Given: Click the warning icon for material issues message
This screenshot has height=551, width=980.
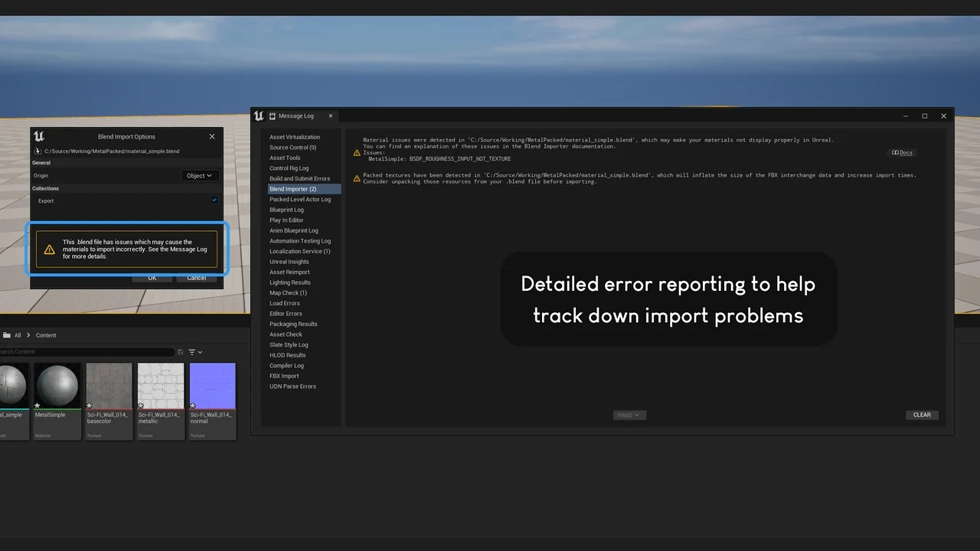Looking at the screenshot, I should pos(357,153).
